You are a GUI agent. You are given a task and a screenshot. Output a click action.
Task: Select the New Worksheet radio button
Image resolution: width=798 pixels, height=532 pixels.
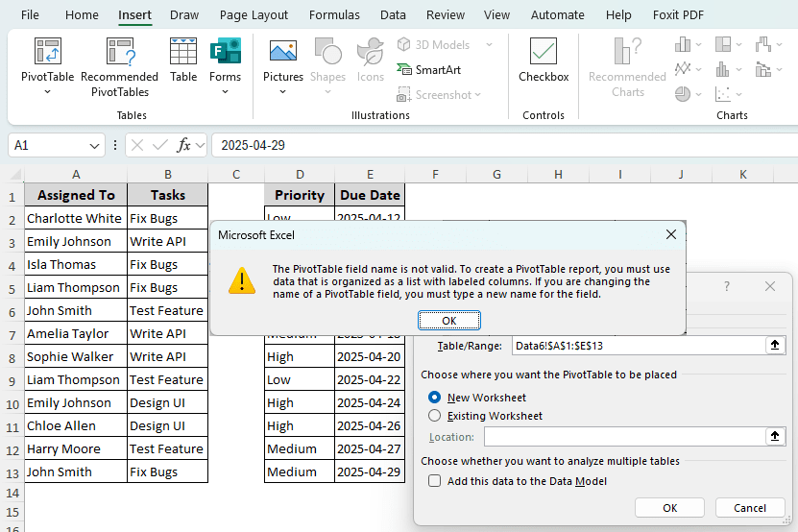point(435,398)
